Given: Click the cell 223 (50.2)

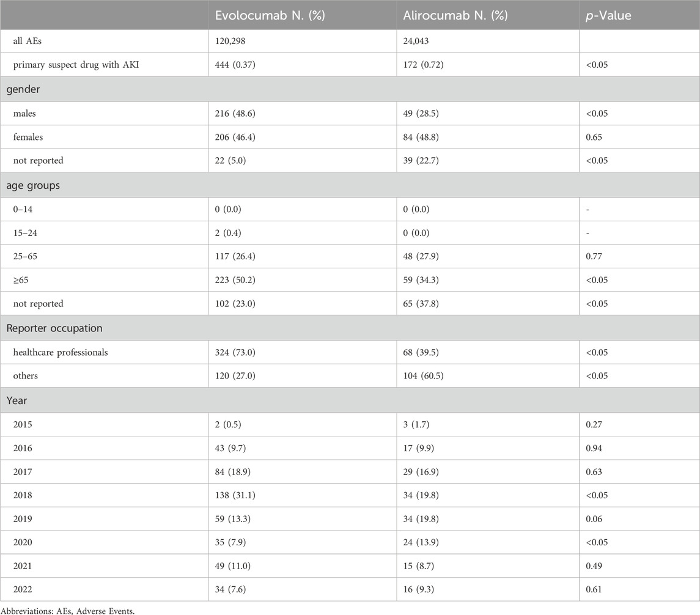Looking at the screenshot, I should point(235,280).
